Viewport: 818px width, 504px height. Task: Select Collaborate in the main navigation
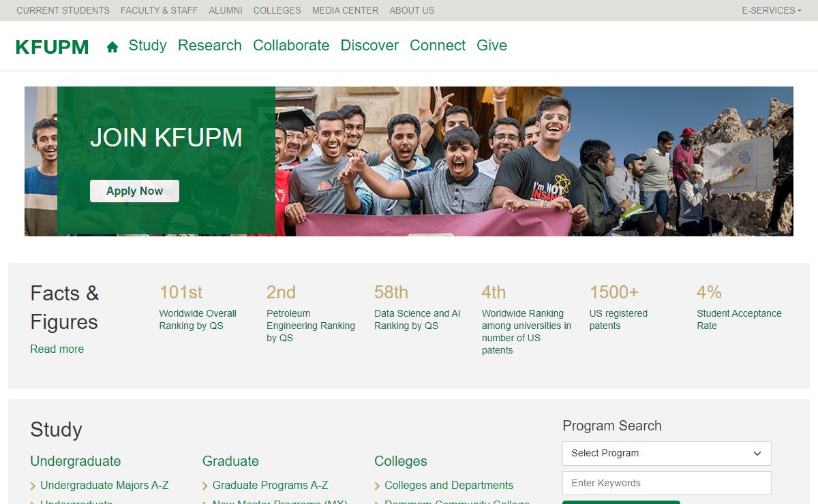point(290,46)
